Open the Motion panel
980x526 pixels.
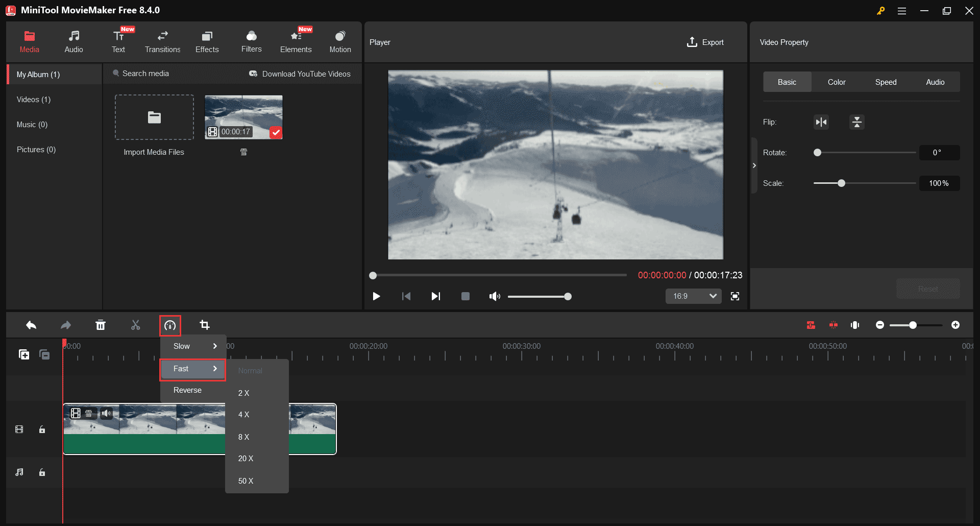pyautogui.click(x=340, y=41)
